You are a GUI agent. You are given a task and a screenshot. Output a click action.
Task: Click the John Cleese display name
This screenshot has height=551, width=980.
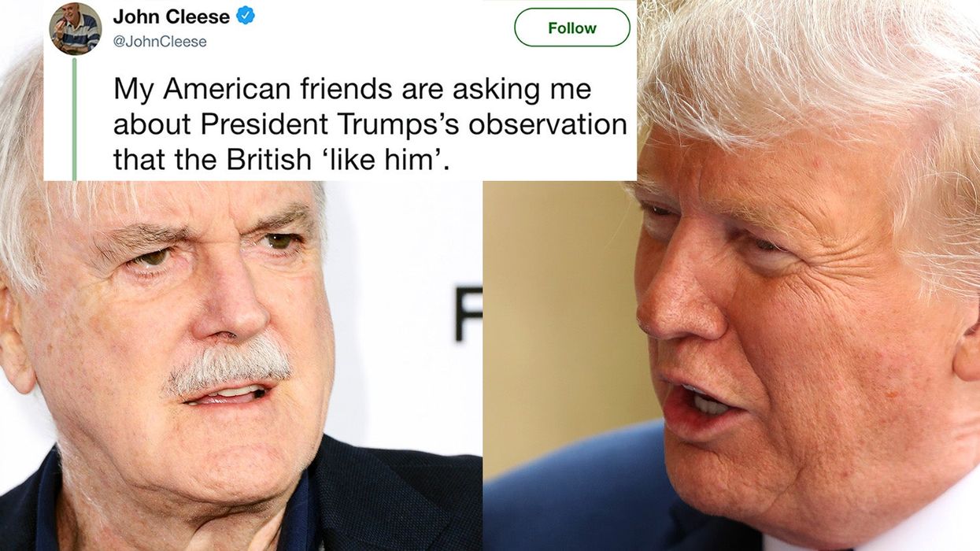[172, 17]
